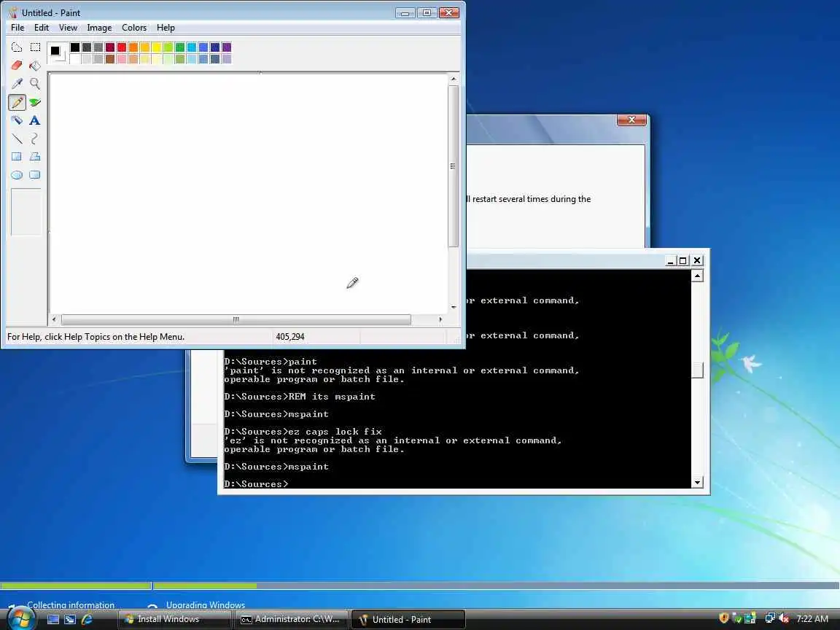The height and width of the screenshot is (630, 840).
Task: Choose the Text tool (letter A)
Action: click(x=35, y=120)
